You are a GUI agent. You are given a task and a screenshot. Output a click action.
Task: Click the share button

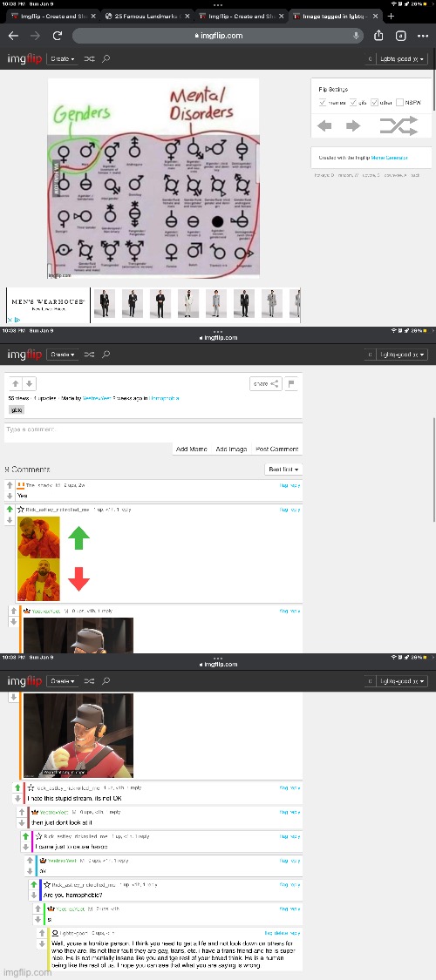coord(265,384)
